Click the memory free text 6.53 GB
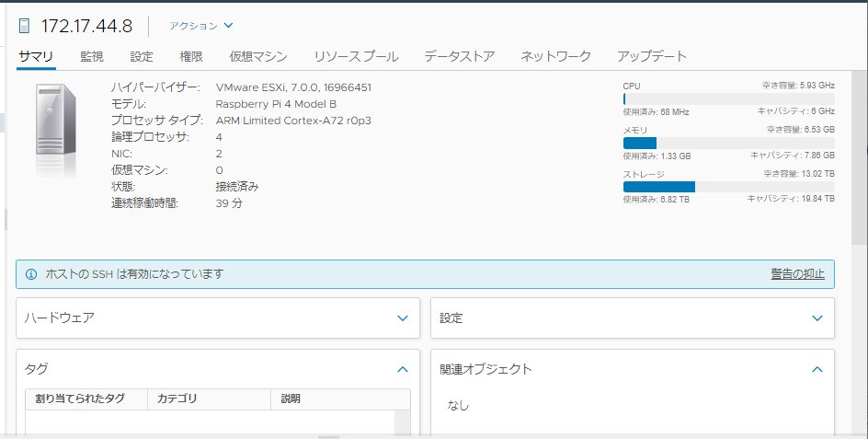868x439 pixels. [x=818, y=129]
